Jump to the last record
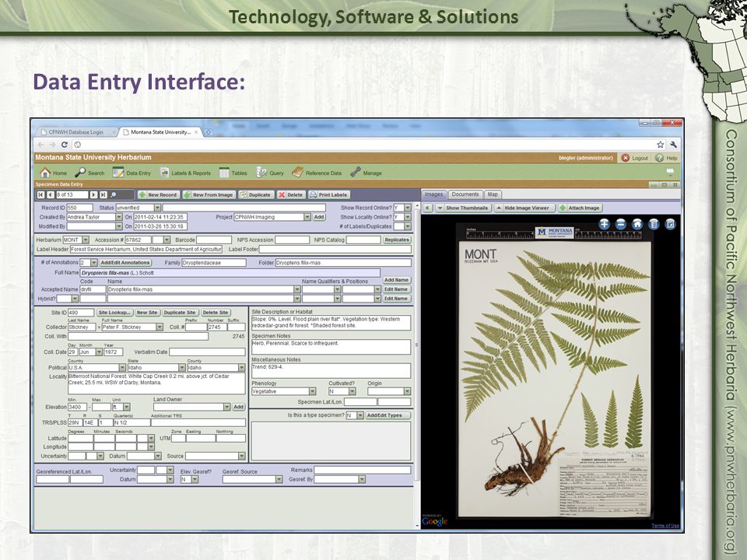Screen dimensions: 747x560 point(103,194)
